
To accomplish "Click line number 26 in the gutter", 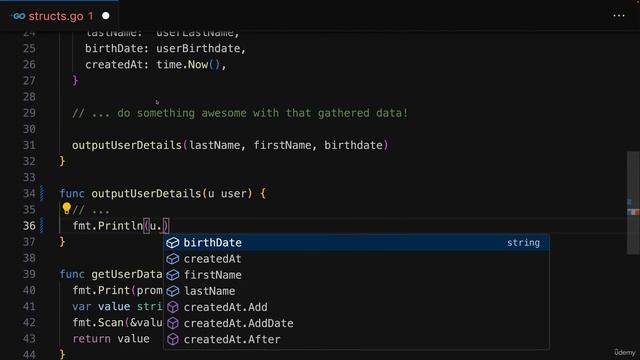I will pyautogui.click(x=29, y=64).
